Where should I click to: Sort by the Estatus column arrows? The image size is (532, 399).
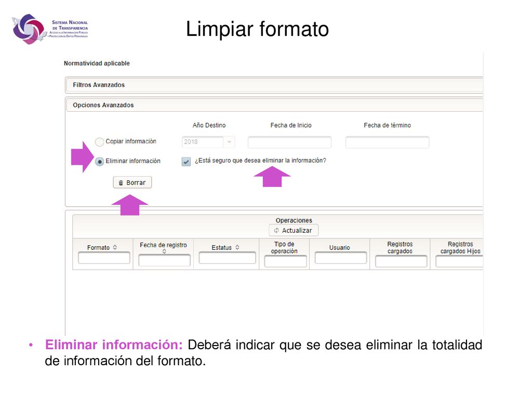(x=237, y=247)
